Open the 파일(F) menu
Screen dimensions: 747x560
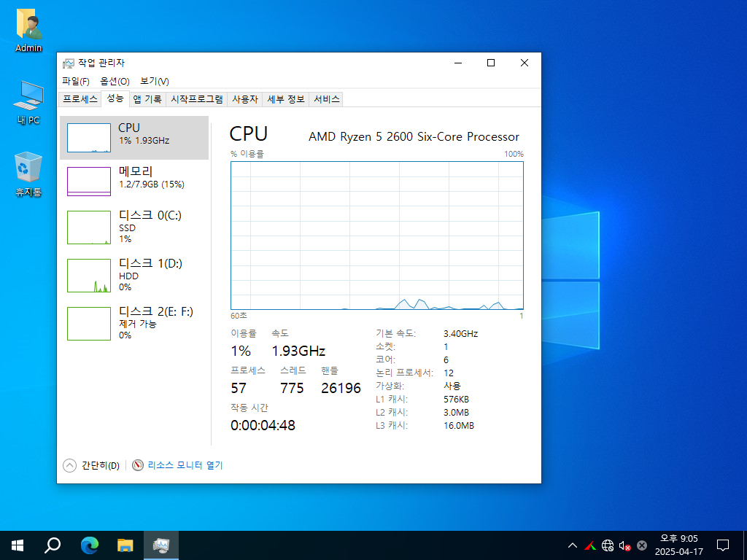coord(76,82)
